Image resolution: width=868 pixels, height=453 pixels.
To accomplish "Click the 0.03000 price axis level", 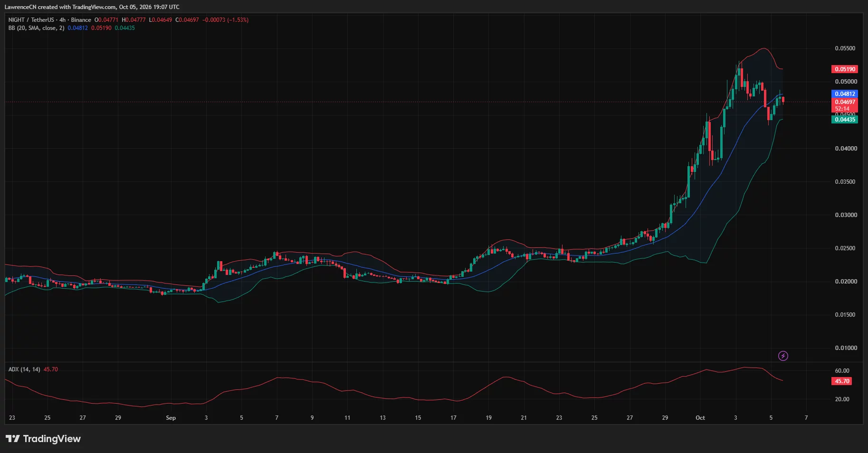I will click(846, 215).
